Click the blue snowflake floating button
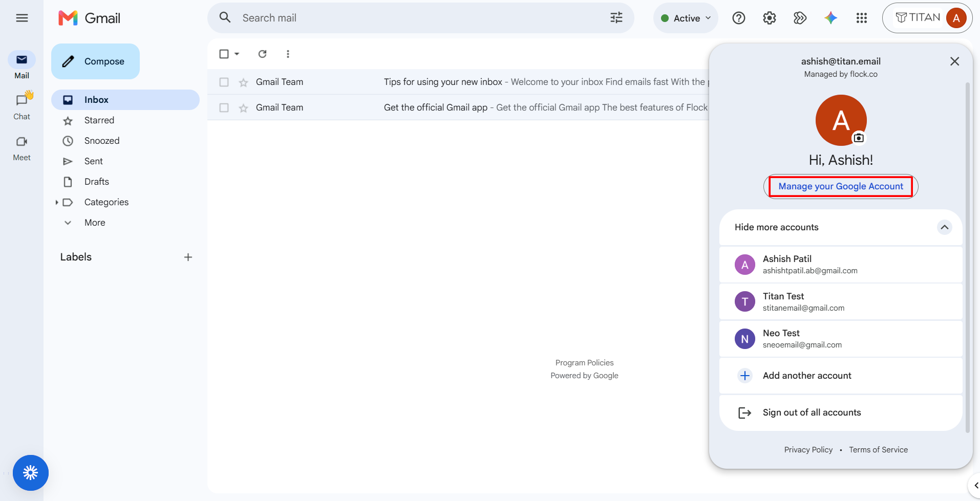The image size is (980, 501). click(31, 473)
